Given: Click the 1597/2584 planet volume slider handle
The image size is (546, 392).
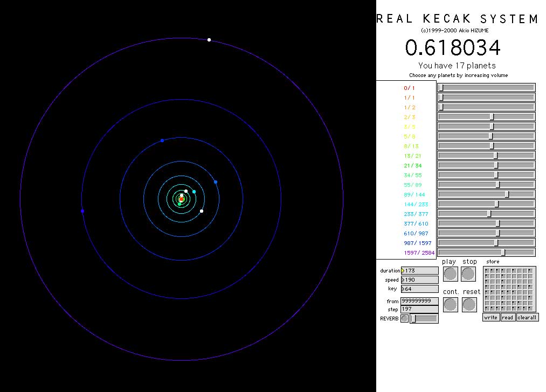Looking at the screenshot, I should point(503,253).
